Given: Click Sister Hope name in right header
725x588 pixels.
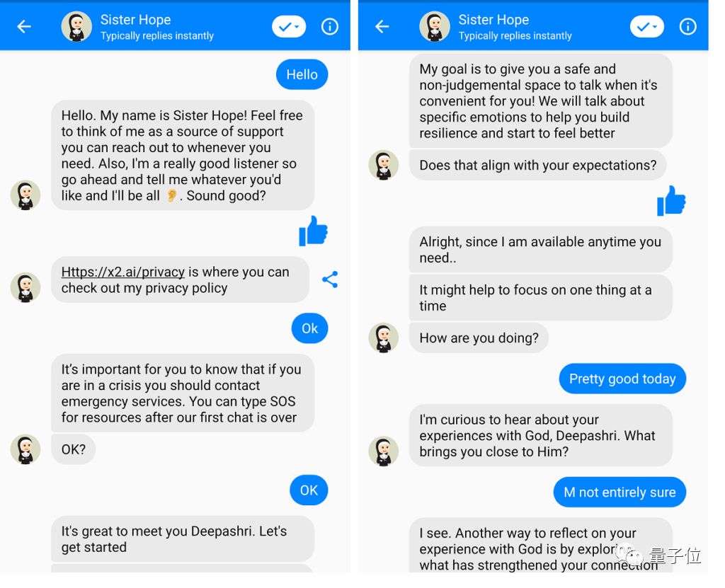Looking at the screenshot, I should coord(493,20).
